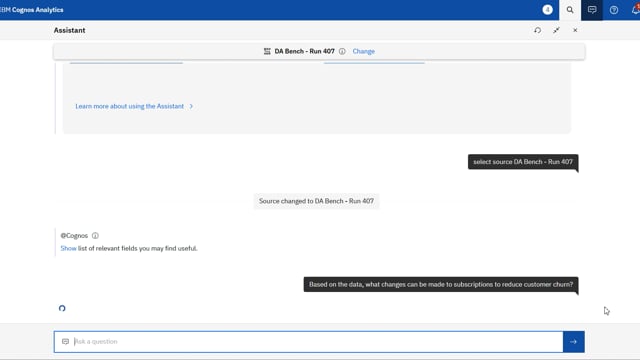The image size is (640, 360).
Task: Click the Ask a question input field
Action: click(309, 342)
